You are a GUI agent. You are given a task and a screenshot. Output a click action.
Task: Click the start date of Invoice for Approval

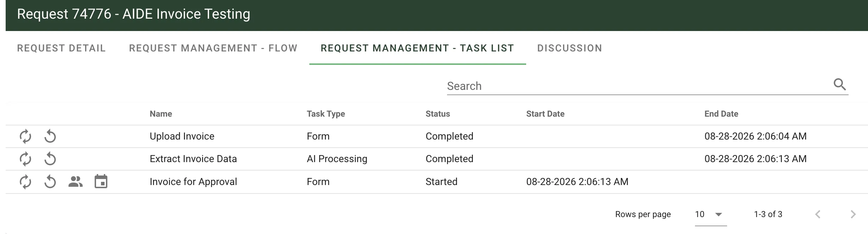click(x=577, y=182)
